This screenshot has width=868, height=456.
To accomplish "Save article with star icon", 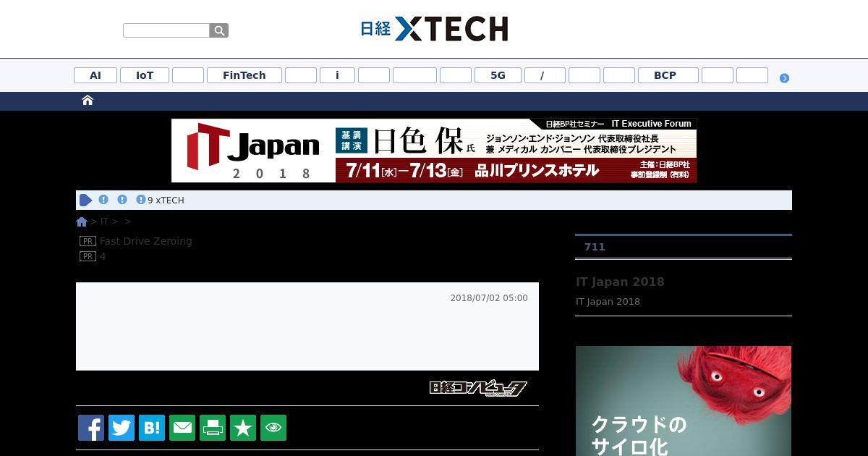I will coord(243,428).
